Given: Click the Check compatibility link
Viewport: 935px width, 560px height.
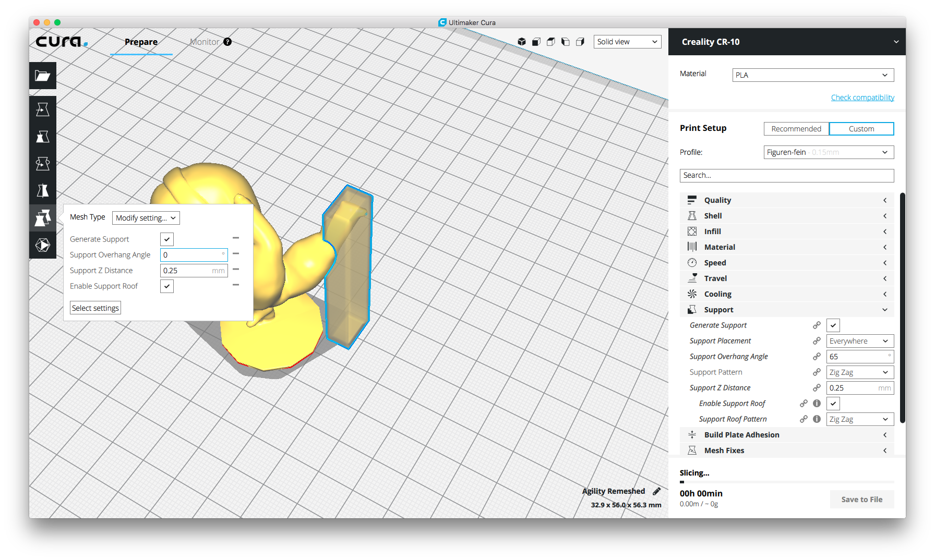Looking at the screenshot, I should tap(862, 97).
